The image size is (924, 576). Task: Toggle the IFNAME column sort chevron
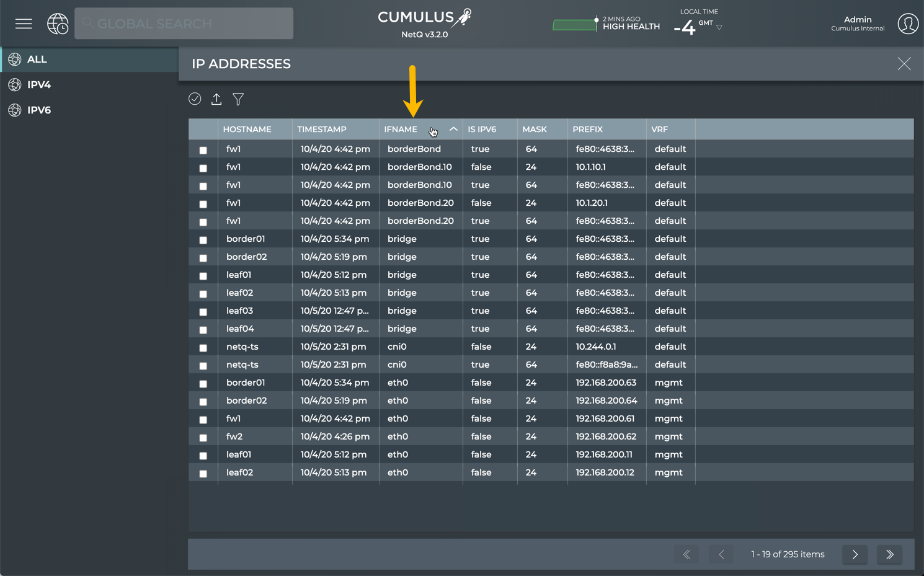point(453,129)
